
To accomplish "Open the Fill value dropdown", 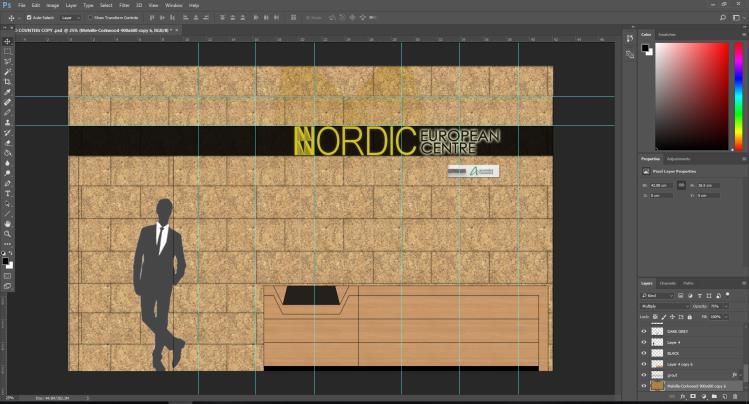I will coord(726,317).
